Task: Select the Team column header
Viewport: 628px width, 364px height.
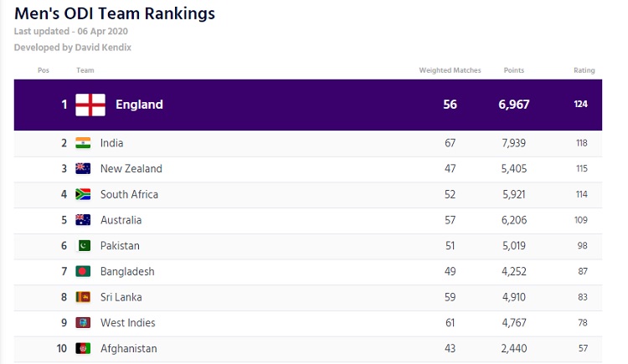Action: pos(85,70)
